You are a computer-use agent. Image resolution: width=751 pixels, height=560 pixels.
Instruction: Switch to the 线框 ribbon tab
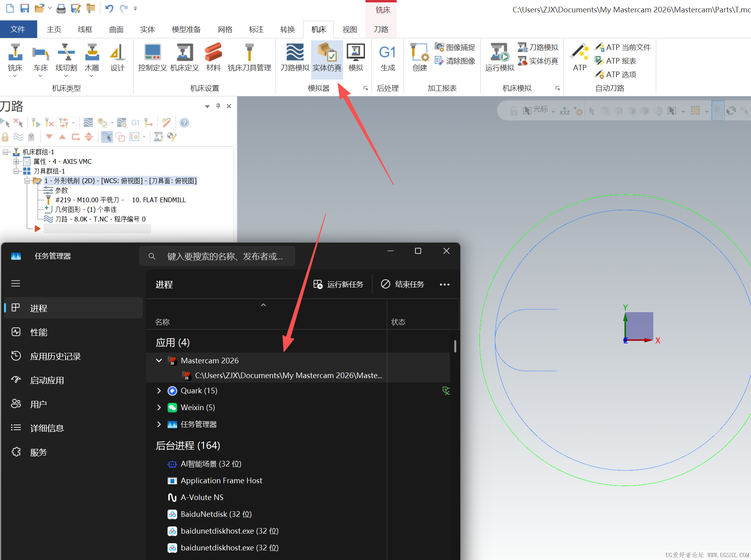tap(85, 29)
